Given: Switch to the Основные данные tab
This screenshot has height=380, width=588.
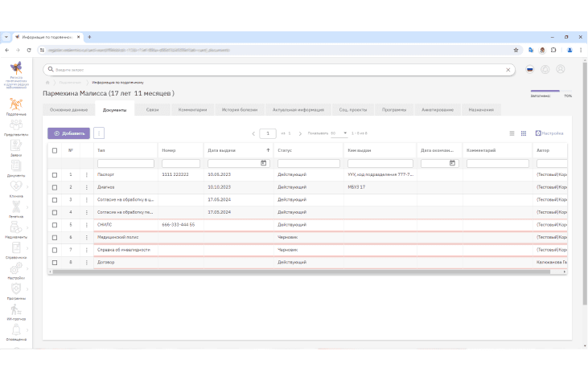Looking at the screenshot, I should [x=68, y=110].
